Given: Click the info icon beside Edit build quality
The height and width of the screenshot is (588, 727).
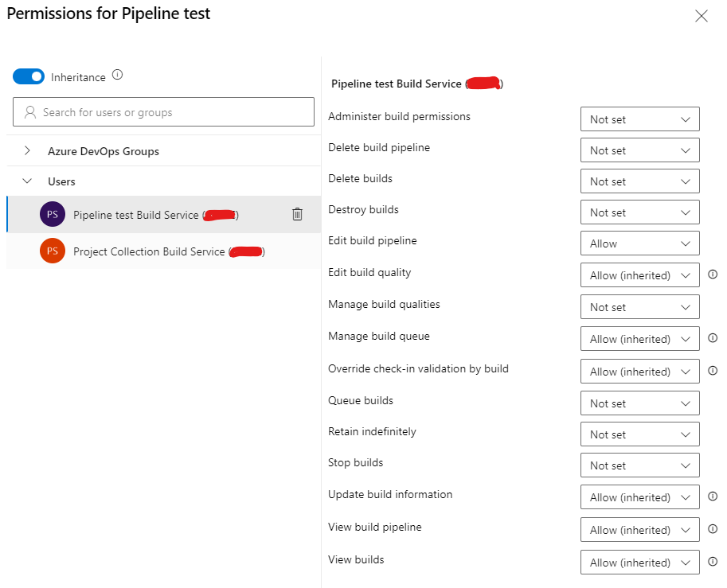Looking at the screenshot, I should click(711, 275).
